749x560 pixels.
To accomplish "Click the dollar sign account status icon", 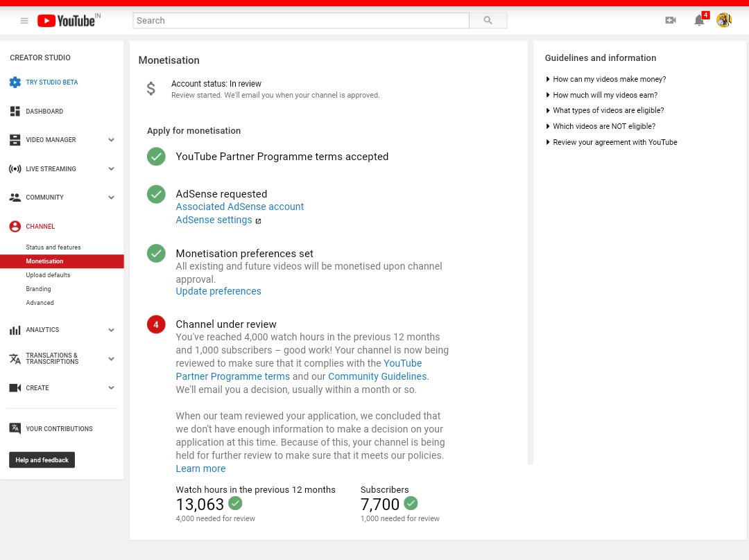I will tap(151, 88).
